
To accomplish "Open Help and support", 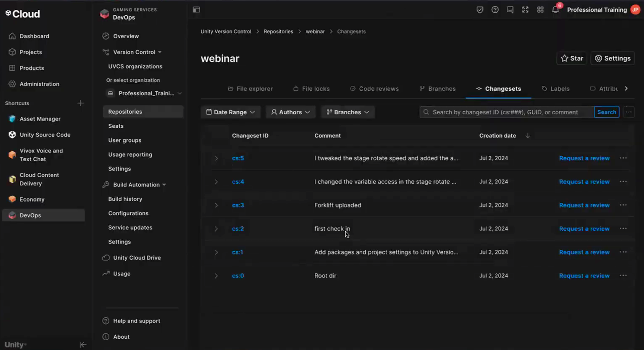I will [137, 321].
